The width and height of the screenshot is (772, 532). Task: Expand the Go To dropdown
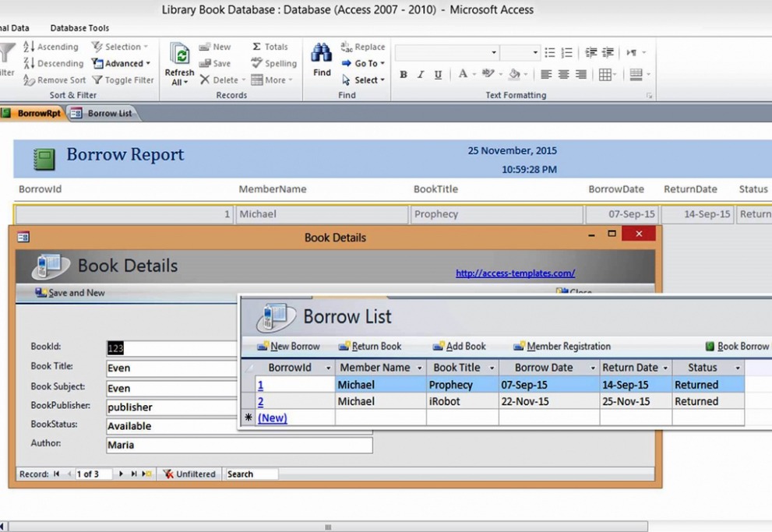click(364, 63)
